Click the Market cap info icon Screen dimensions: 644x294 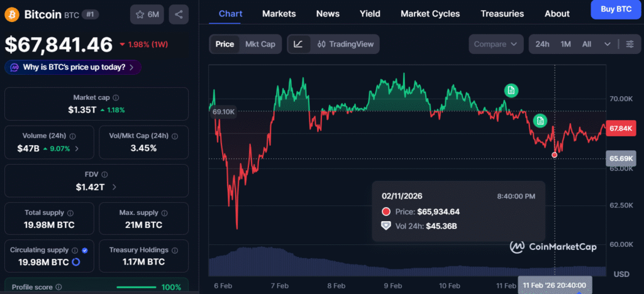coord(116,97)
